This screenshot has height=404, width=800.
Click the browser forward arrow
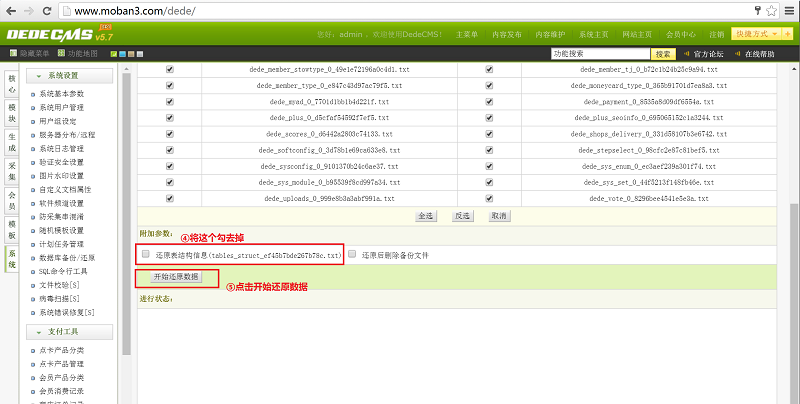[x=29, y=11]
